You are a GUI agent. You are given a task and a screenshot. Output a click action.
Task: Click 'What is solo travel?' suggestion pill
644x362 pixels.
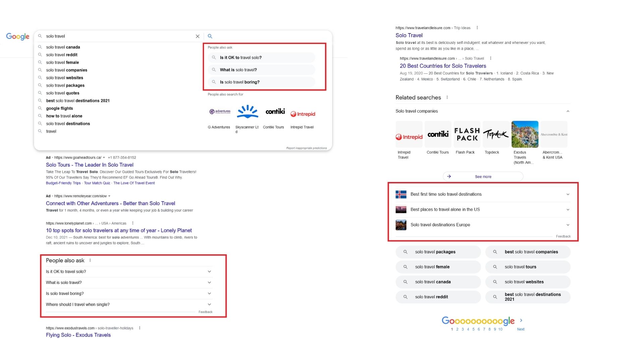(262, 70)
